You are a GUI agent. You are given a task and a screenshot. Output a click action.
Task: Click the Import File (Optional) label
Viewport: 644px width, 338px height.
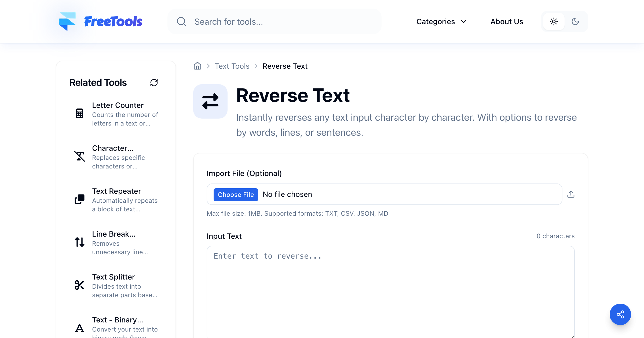(244, 173)
